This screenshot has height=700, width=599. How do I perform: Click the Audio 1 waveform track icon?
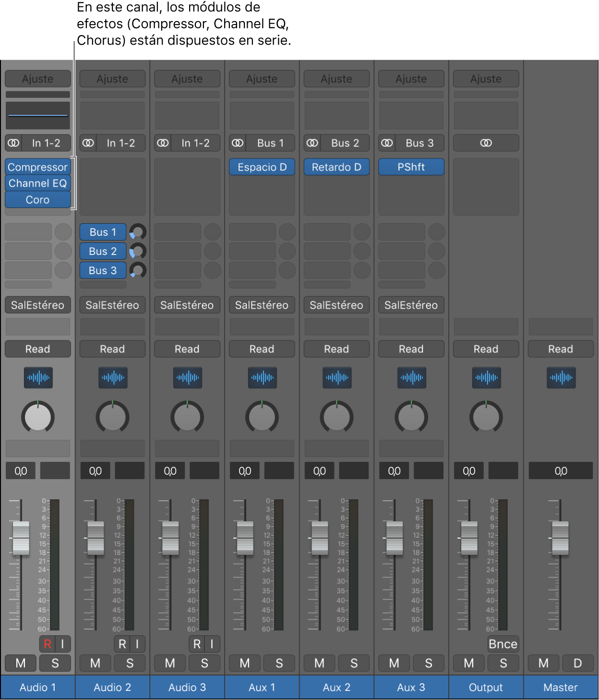(x=38, y=377)
